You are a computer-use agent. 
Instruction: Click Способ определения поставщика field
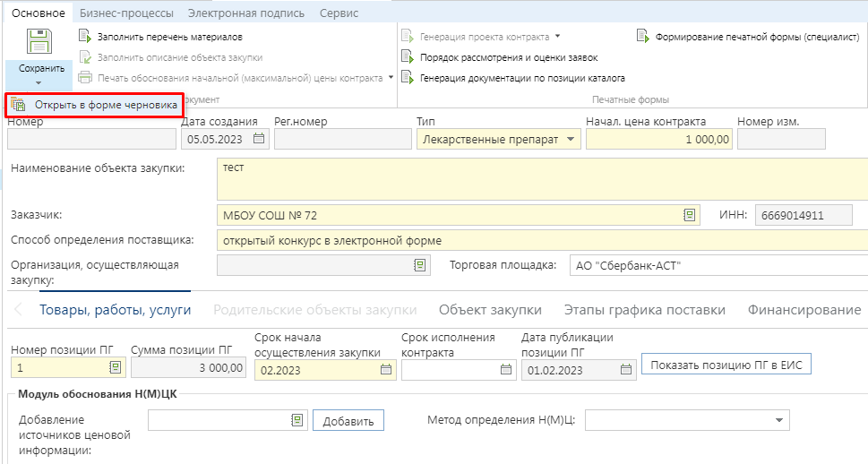tap(543, 240)
